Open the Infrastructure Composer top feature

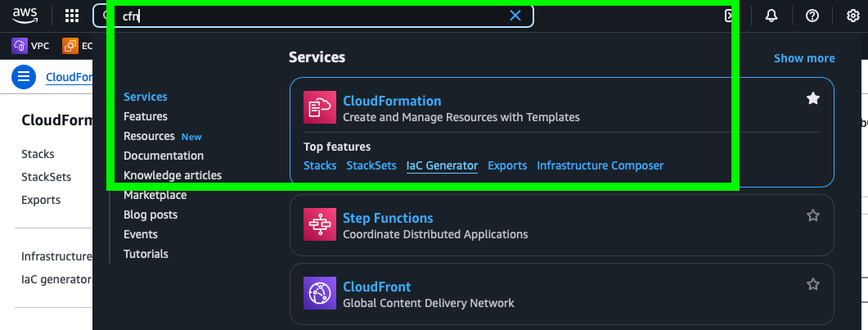(600, 165)
